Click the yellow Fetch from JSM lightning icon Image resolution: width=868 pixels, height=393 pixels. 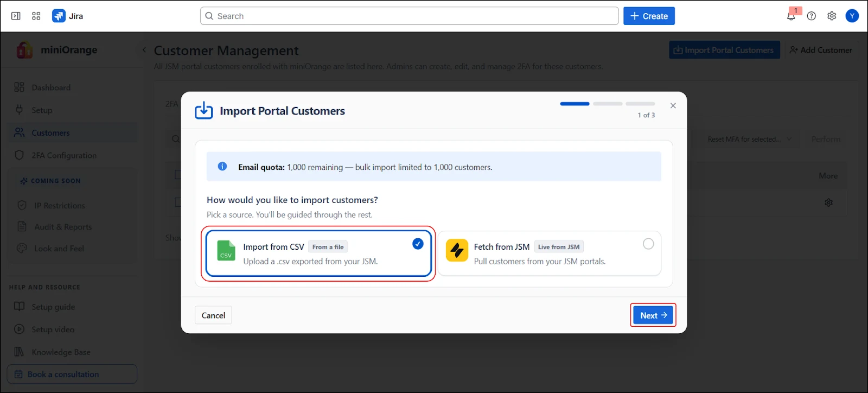[457, 251]
